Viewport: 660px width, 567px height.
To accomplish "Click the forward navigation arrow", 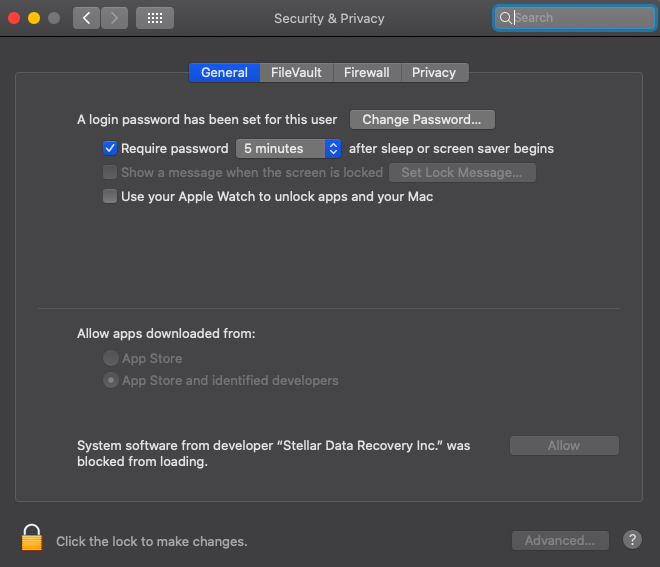I will 115,18.
